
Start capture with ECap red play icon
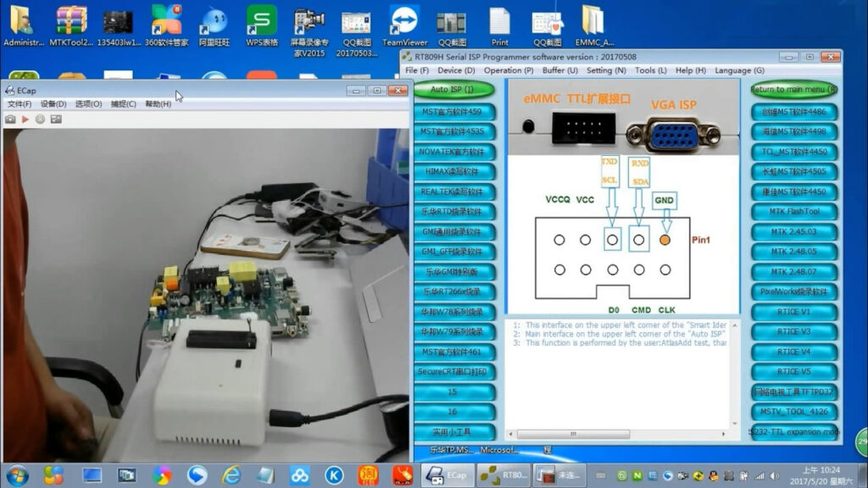pos(25,119)
